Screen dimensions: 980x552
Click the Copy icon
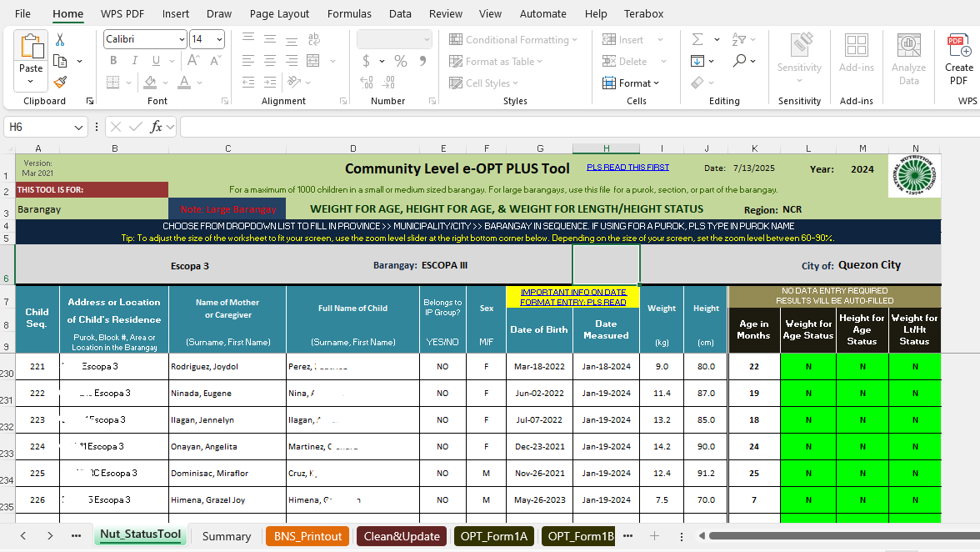click(x=60, y=61)
